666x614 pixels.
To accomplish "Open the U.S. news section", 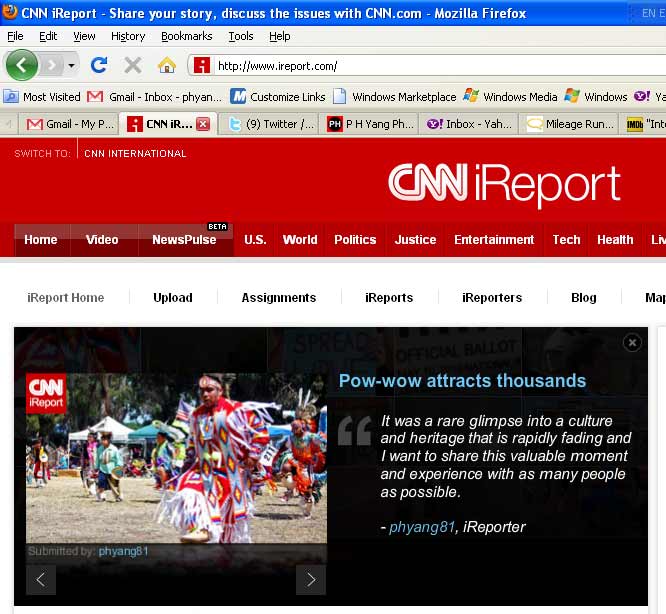I will pos(255,239).
